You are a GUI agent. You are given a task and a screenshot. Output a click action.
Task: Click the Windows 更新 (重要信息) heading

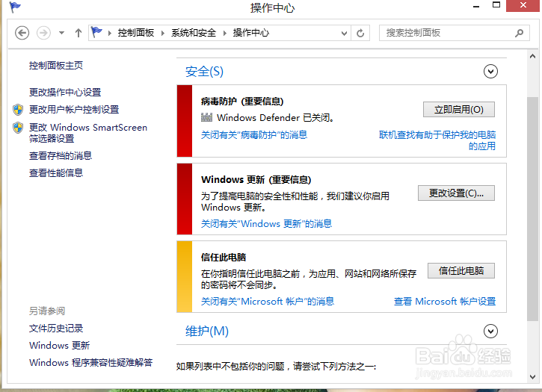click(256, 180)
